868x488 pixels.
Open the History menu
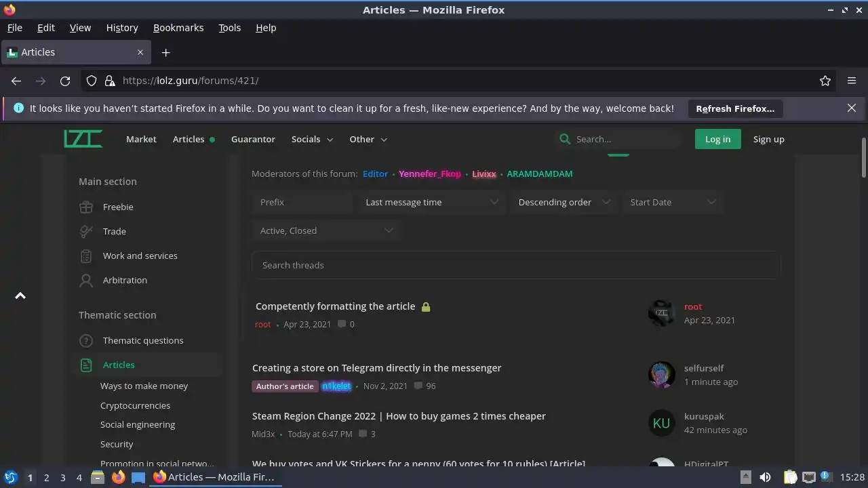122,28
